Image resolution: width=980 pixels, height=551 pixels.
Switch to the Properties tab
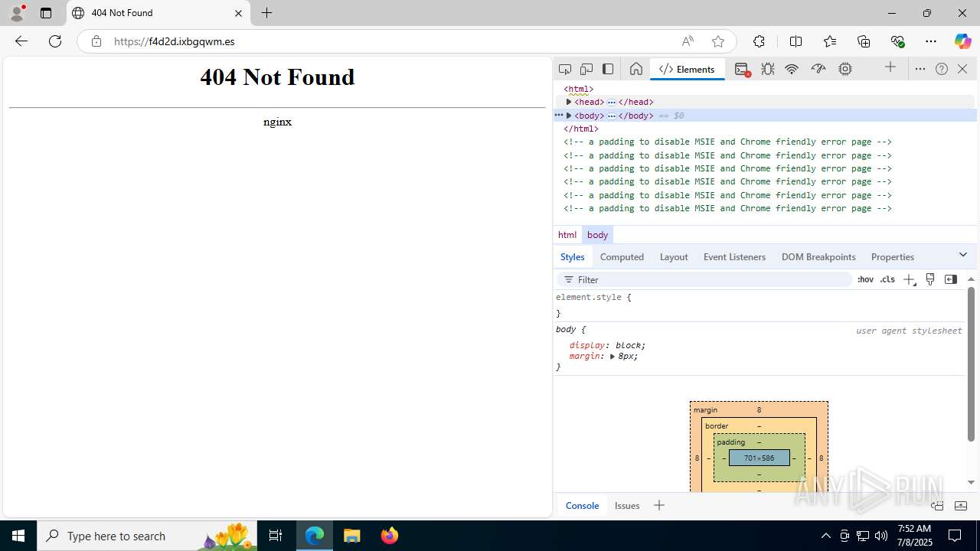892,257
